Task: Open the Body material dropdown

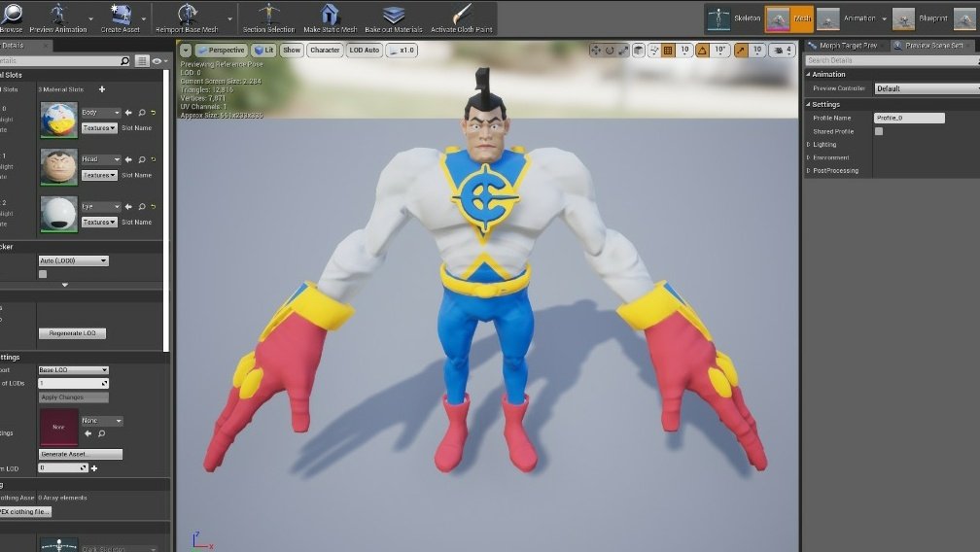Action: (101, 113)
